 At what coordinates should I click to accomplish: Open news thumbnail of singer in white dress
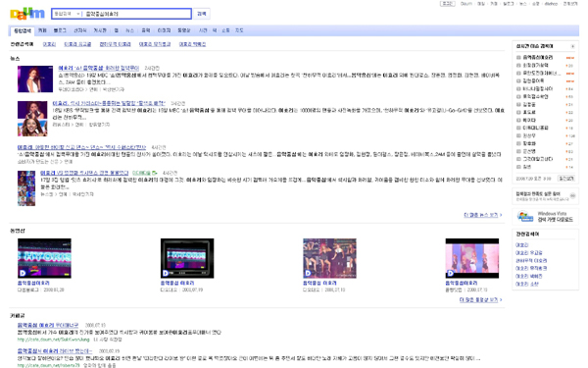35,79
